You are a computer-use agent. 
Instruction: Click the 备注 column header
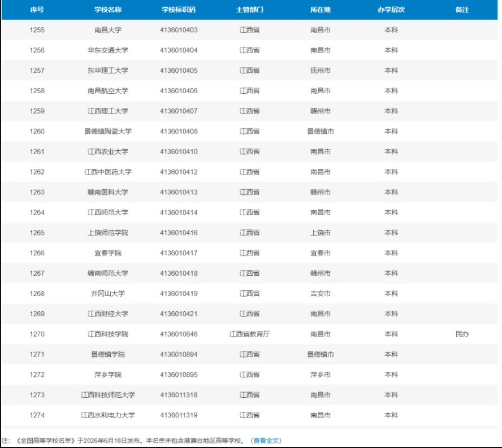(x=462, y=10)
